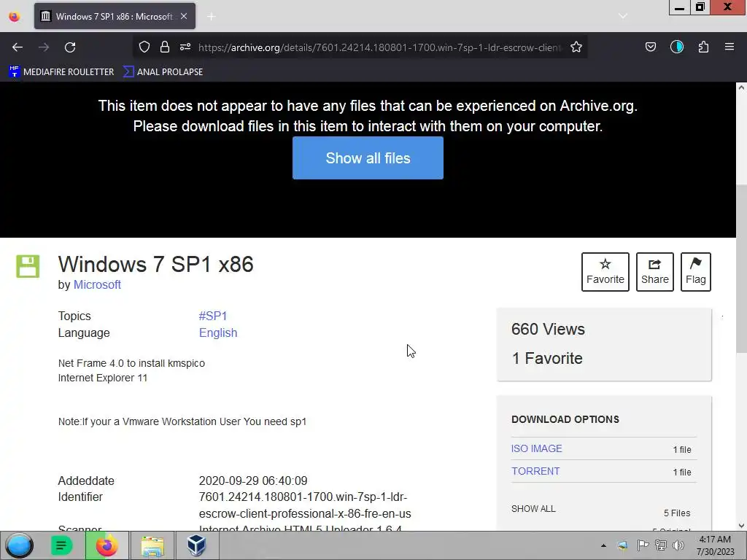The image size is (747, 560).
Task: Flag this archive item
Action: pyautogui.click(x=695, y=272)
